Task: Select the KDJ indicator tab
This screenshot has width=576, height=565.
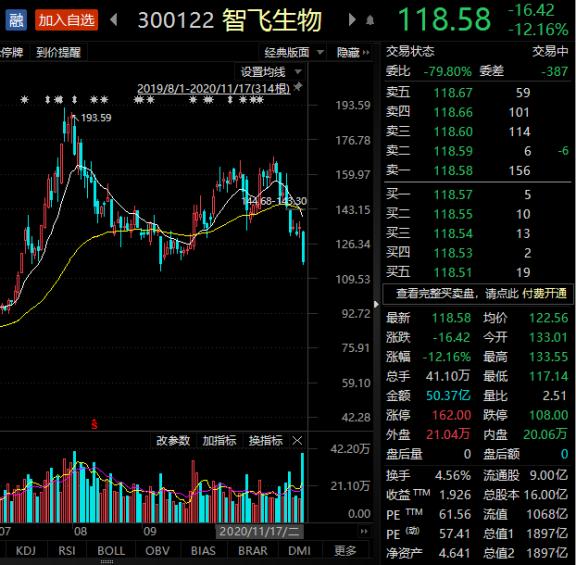Action: pos(25,551)
